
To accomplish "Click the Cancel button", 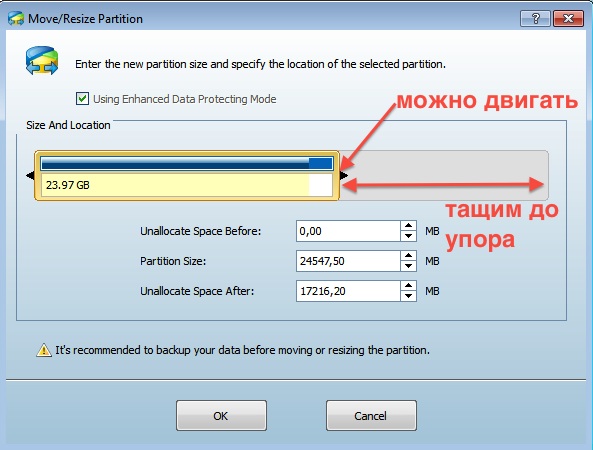I will tap(371, 416).
